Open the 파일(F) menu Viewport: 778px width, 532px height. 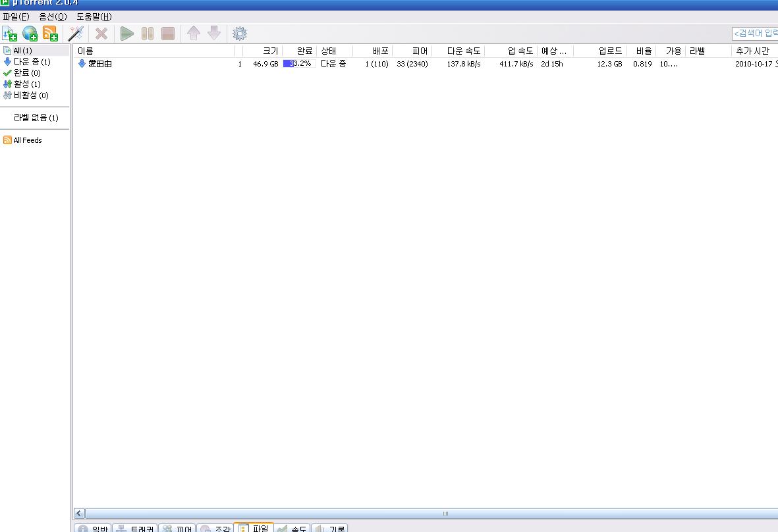(16, 17)
